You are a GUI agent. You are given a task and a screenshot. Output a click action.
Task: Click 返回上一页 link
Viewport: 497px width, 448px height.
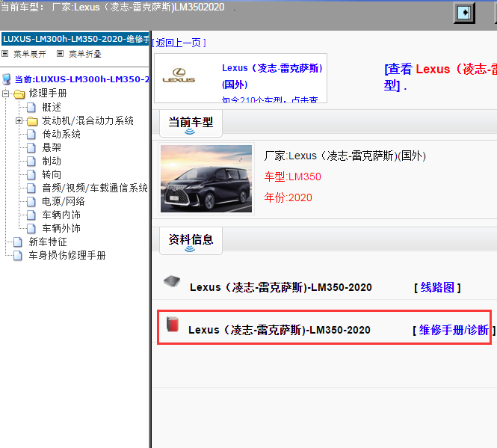tap(179, 43)
